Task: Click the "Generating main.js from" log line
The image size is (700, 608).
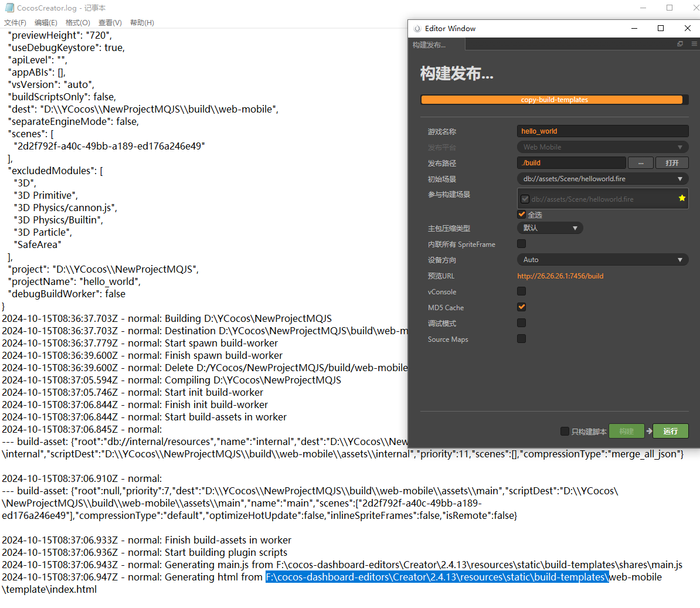Action: coord(342,565)
